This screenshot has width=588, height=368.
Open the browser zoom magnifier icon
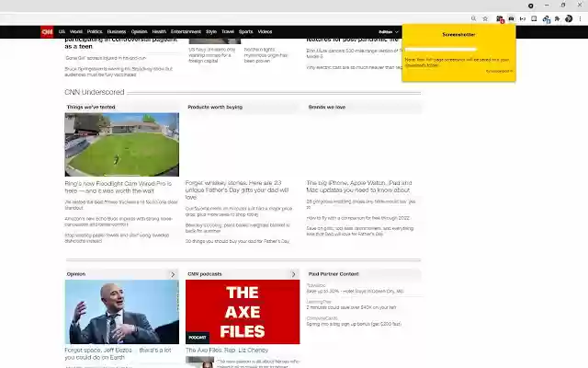click(x=474, y=18)
